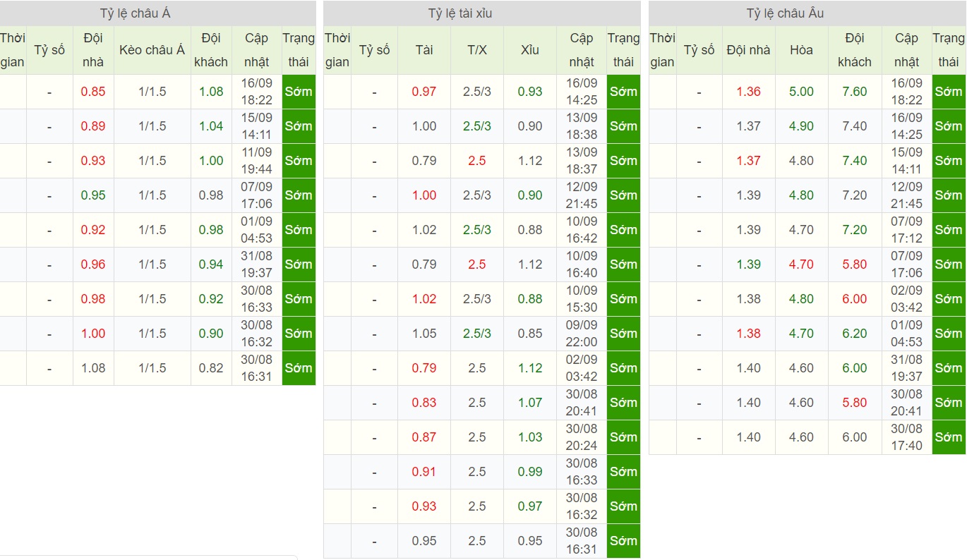Viewport: 967px width, 560px height.
Task: Select Xỉu odds 0.99 in over/under table
Action: 530,472
